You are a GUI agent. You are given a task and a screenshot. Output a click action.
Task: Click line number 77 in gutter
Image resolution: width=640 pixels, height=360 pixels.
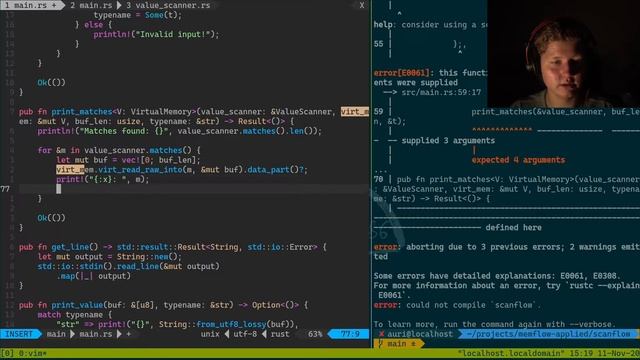pos(5,189)
